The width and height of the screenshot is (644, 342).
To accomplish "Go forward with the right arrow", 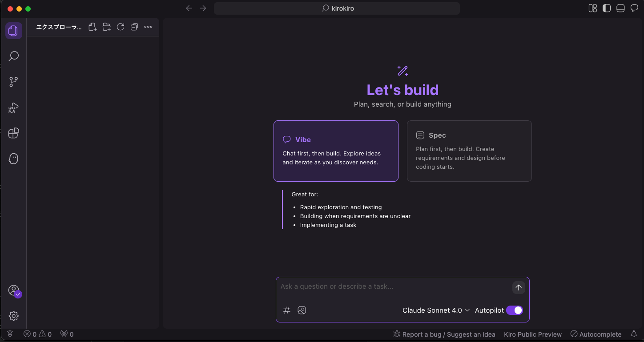I will point(203,8).
